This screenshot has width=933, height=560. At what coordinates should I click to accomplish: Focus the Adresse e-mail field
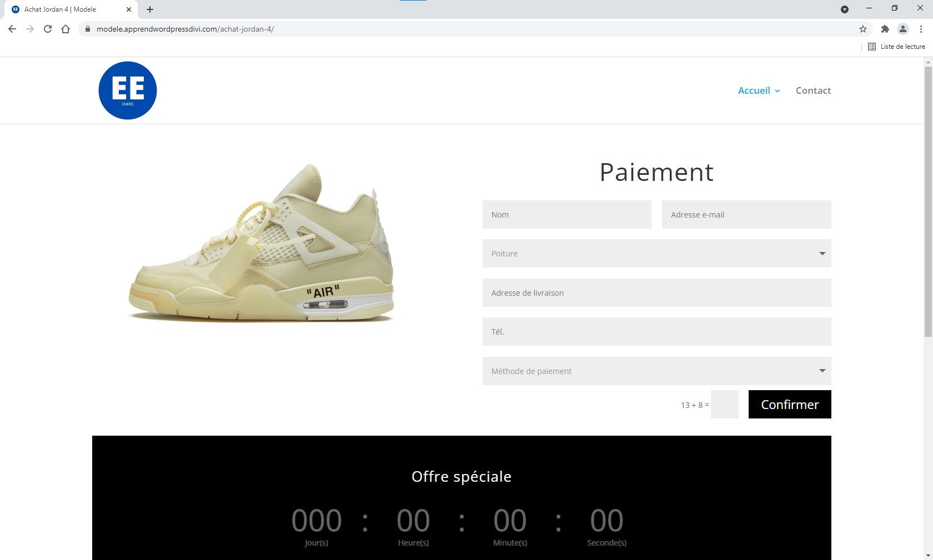[746, 215]
